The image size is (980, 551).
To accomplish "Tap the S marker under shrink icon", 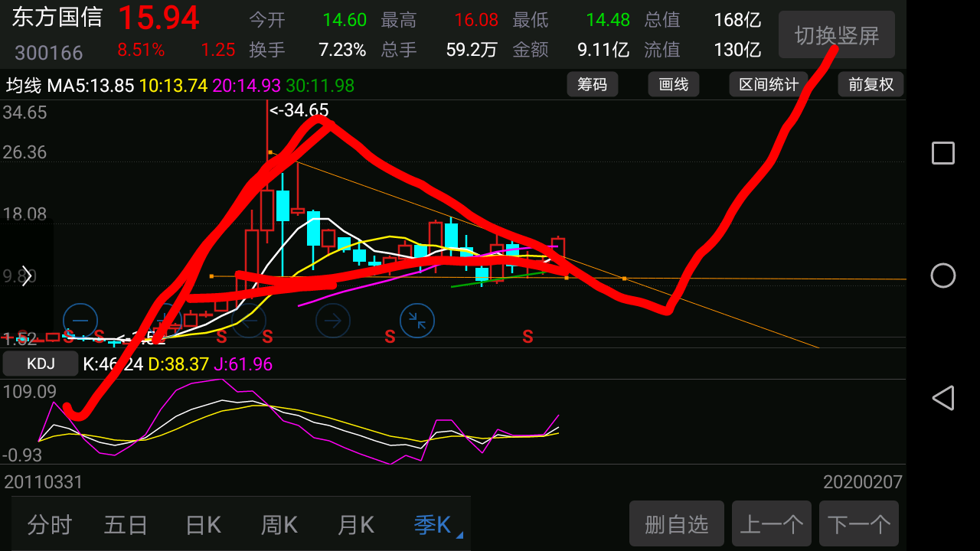I will click(x=390, y=336).
